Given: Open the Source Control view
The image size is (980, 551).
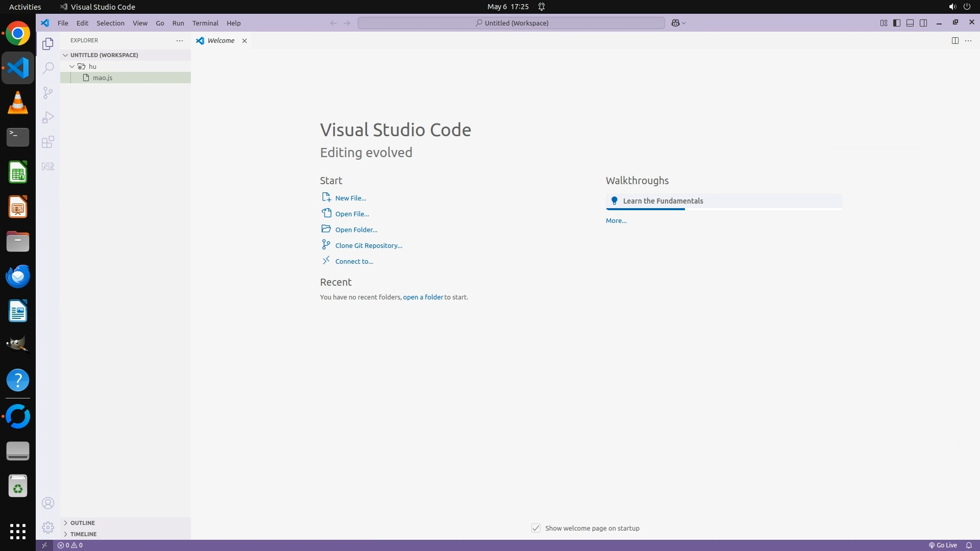Looking at the screenshot, I should (x=48, y=92).
